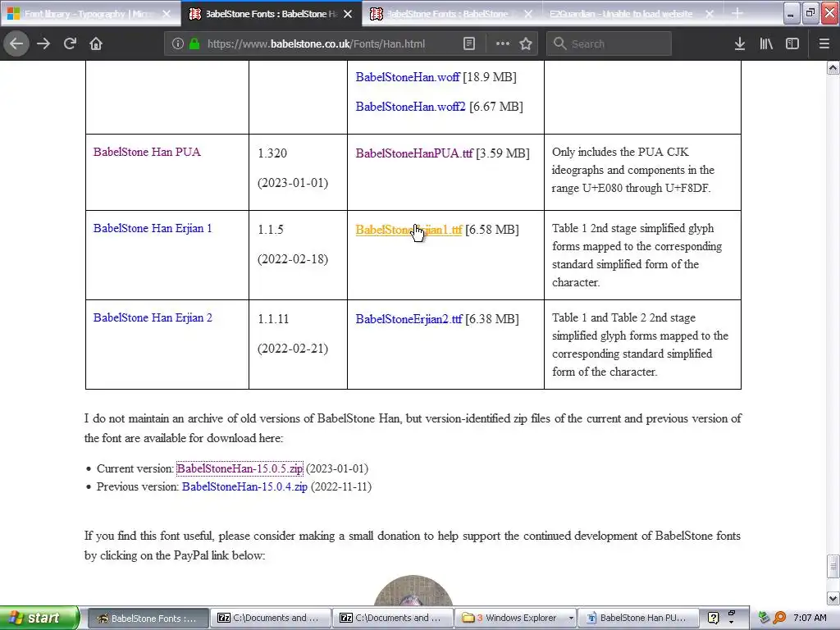Click the date text (2022-02-18)
This screenshot has height=630, width=840.
(x=293, y=260)
